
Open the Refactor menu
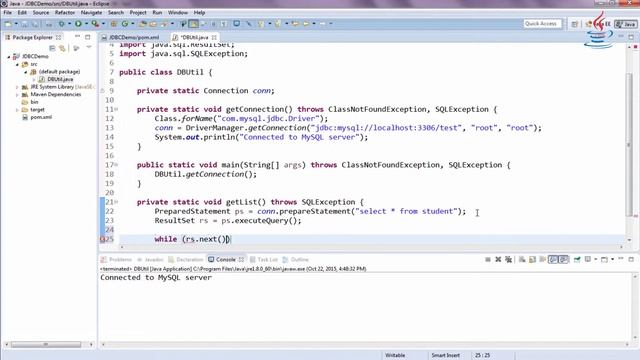tap(65, 13)
